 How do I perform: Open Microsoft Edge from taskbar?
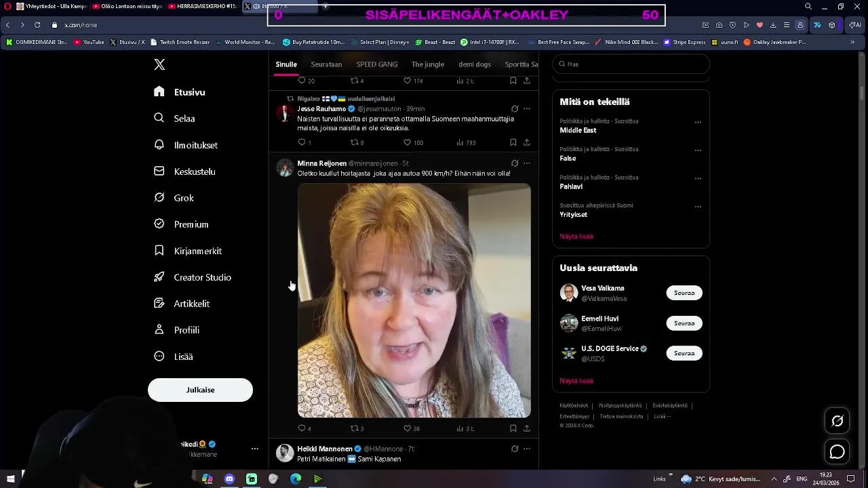coord(296,479)
